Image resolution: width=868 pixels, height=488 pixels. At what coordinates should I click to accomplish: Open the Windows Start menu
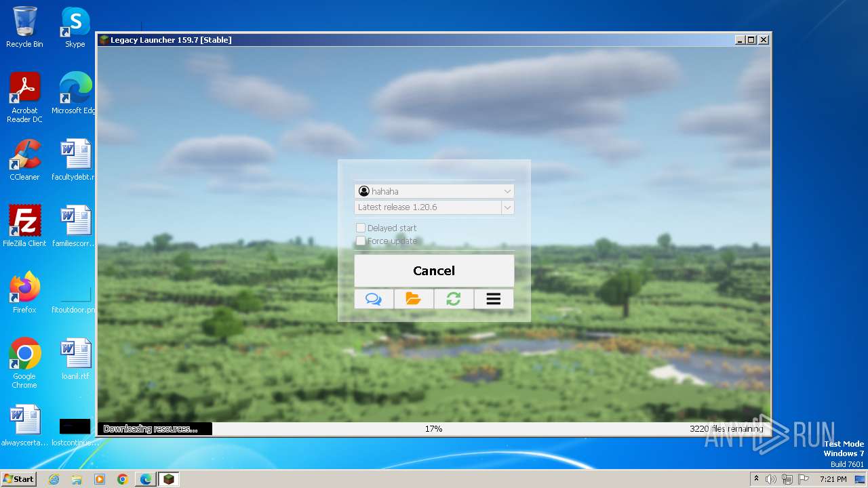point(19,479)
